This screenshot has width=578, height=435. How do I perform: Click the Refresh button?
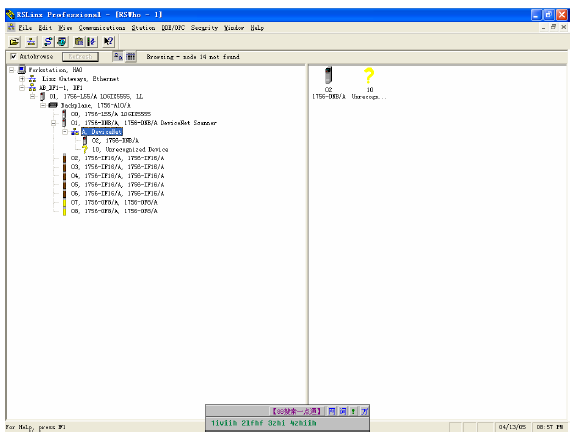click(80, 56)
